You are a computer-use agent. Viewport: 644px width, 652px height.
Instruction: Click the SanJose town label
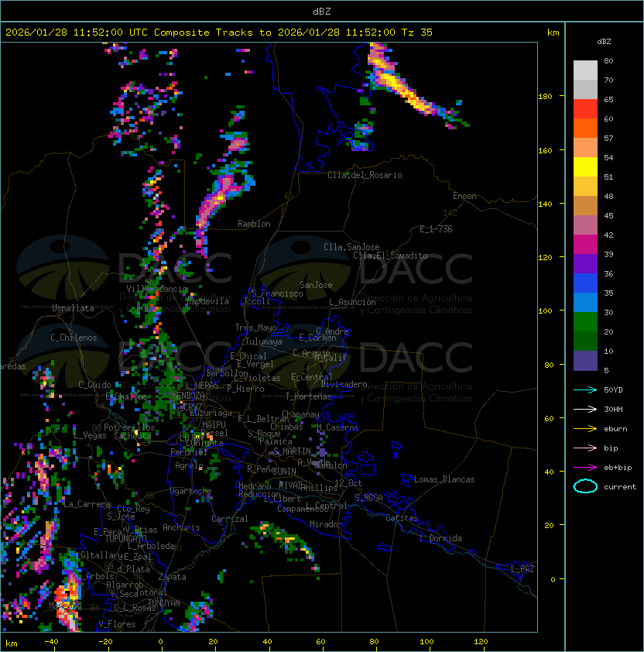pyautogui.click(x=316, y=285)
